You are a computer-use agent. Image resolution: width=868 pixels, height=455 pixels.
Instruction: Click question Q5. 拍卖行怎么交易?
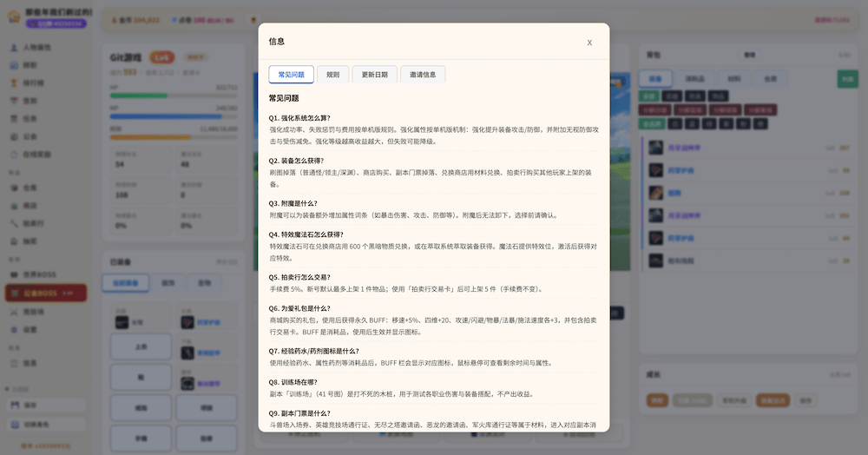(x=299, y=277)
